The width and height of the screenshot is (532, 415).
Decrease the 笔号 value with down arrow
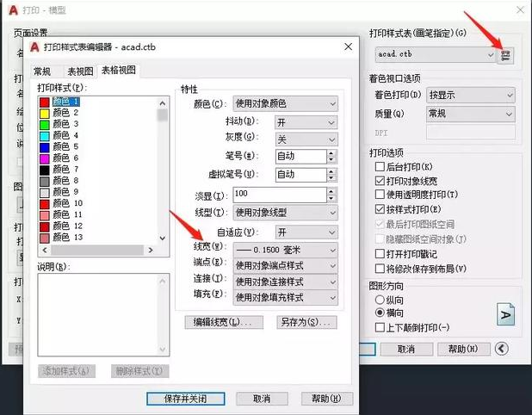(x=331, y=160)
